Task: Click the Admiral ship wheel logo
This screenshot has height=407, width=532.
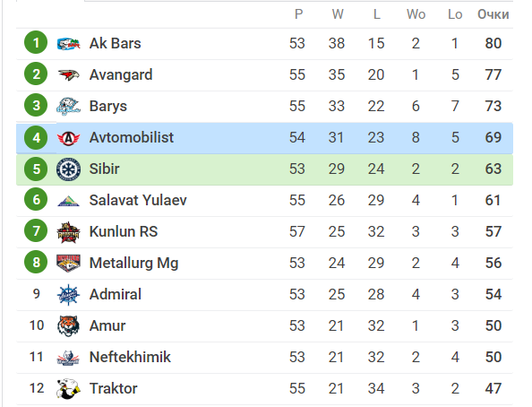Action: [x=68, y=295]
